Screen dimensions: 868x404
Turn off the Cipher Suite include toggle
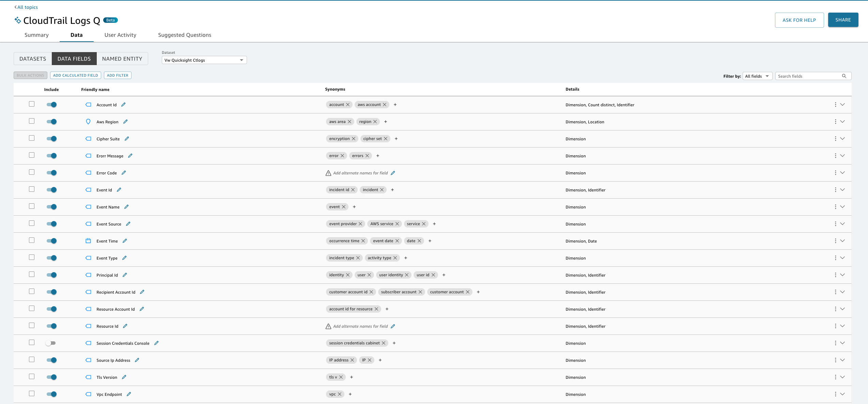(52, 139)
